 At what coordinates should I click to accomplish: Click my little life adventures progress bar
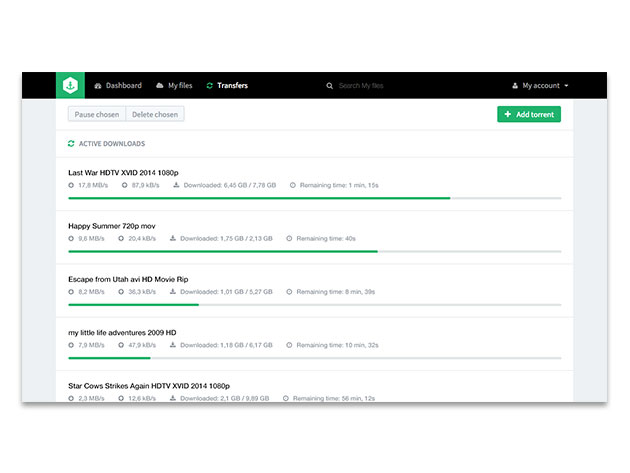(x=315, y=358)
